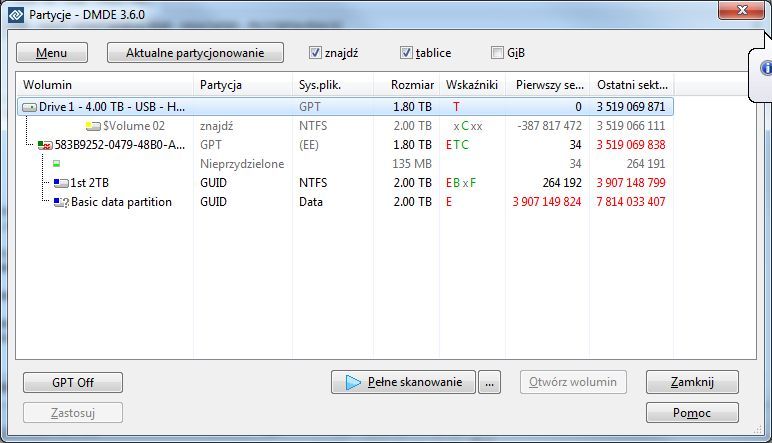Click last sector value 3 519 069 871

(x=631, y=107)
